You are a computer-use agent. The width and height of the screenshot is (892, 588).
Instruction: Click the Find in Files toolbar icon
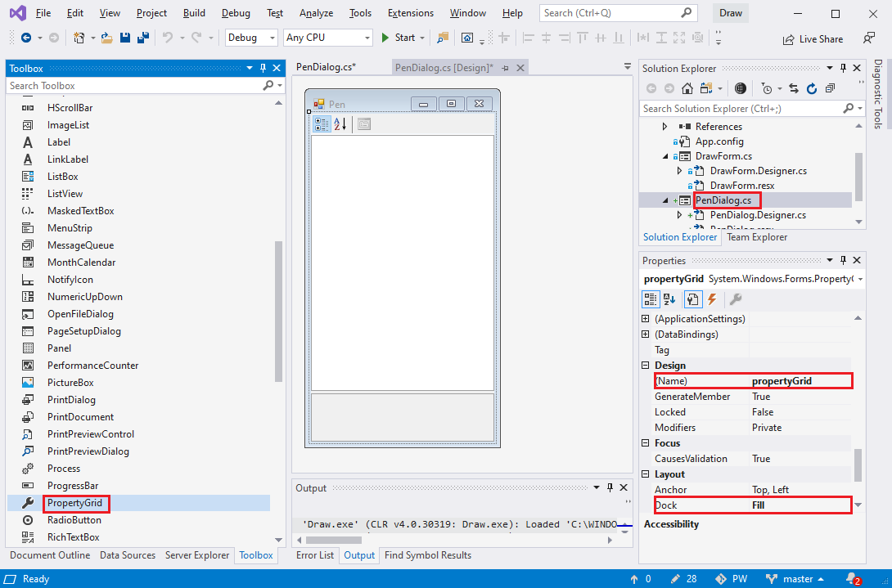point(442,38)
